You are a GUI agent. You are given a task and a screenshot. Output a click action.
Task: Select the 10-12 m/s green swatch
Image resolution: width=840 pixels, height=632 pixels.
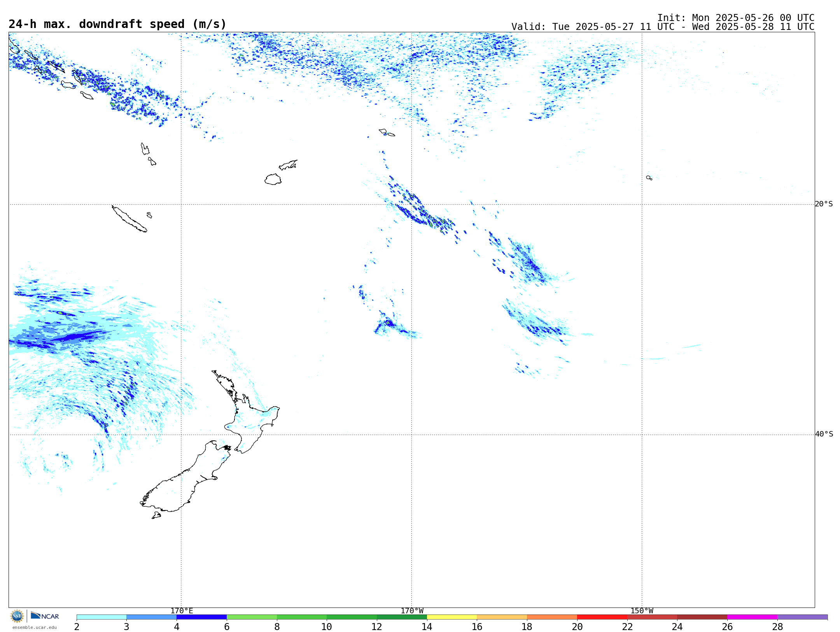pos(352,617)
